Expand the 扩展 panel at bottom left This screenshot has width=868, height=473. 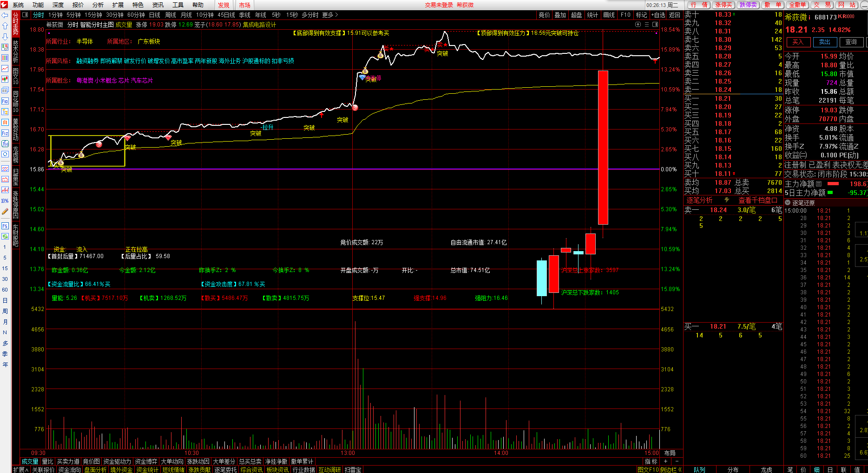tap(21, 470)
